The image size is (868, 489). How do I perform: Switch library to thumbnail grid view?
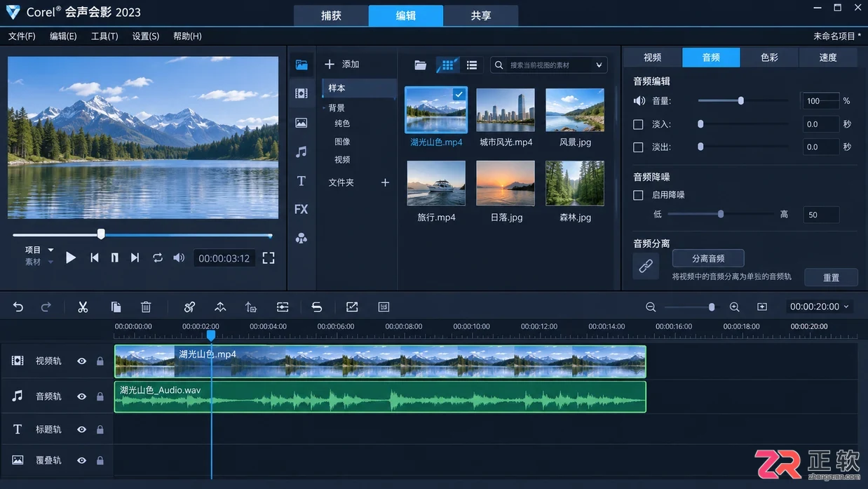tap(447, 65)
